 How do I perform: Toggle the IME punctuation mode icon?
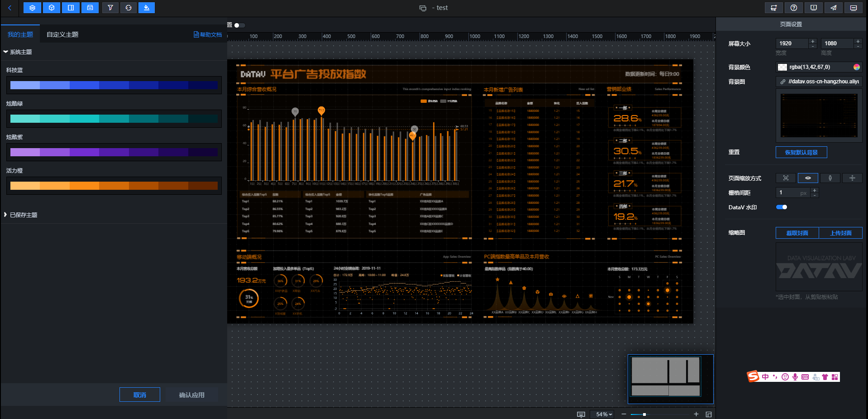click(775, 377)
